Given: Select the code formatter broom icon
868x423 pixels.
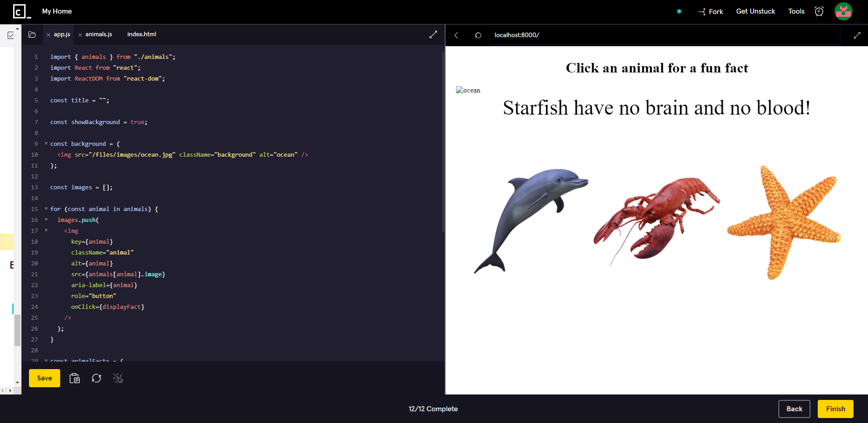Looking at the screenshot, I should click(x=118, y=378).
